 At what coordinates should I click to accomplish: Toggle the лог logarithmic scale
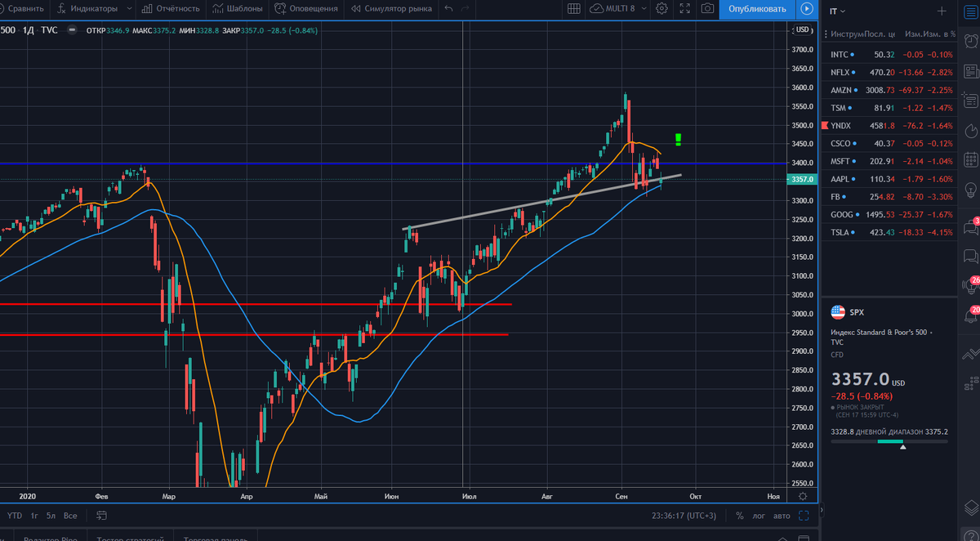(759, 516)
